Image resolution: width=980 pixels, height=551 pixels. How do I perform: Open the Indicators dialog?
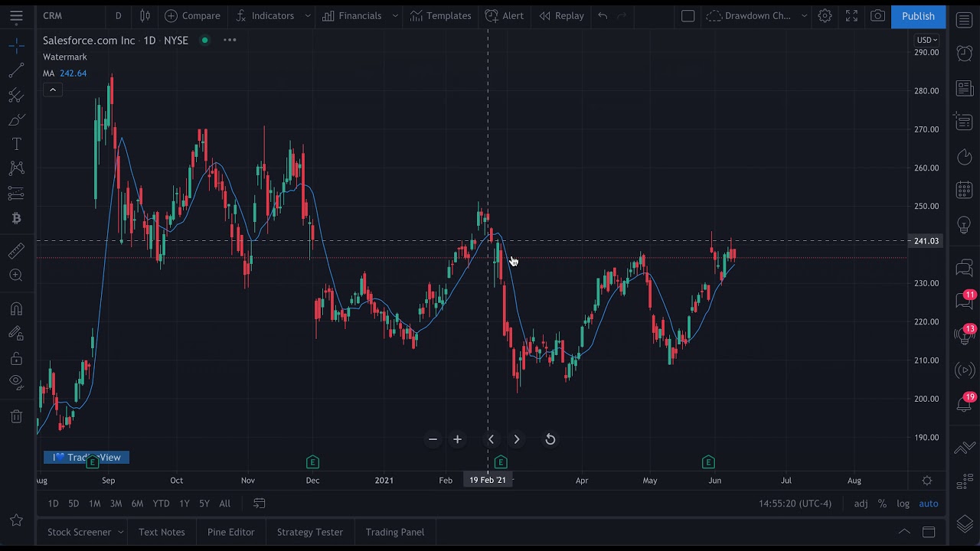click(x=265, y=15)
